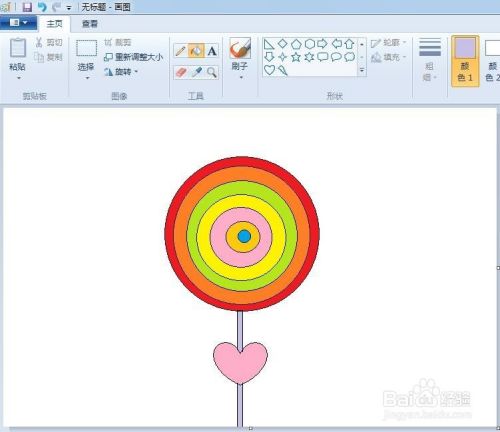Click the outer red ring of lollipop
This screenshot has width=500, height=432.
click(243, 162)
